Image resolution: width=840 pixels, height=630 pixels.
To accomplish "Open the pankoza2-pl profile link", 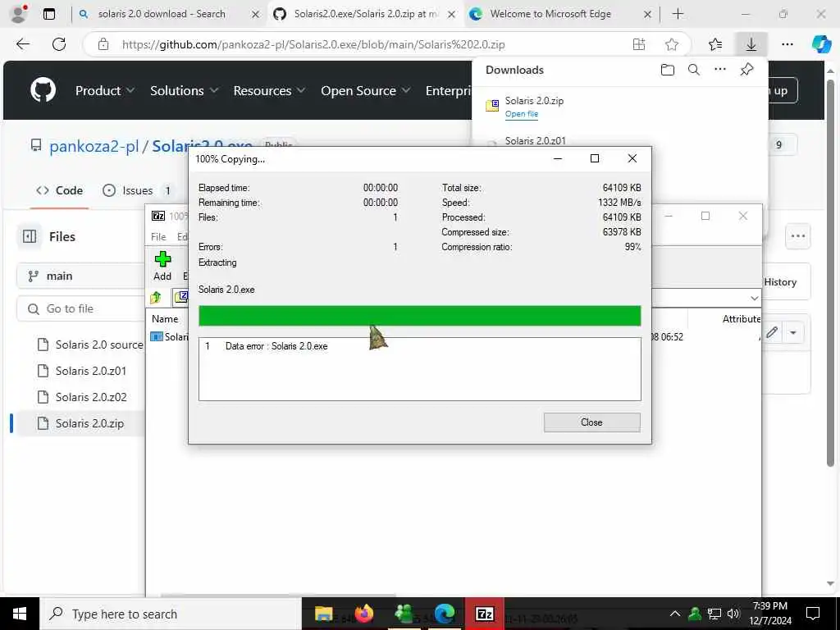I will click(94, 146).
